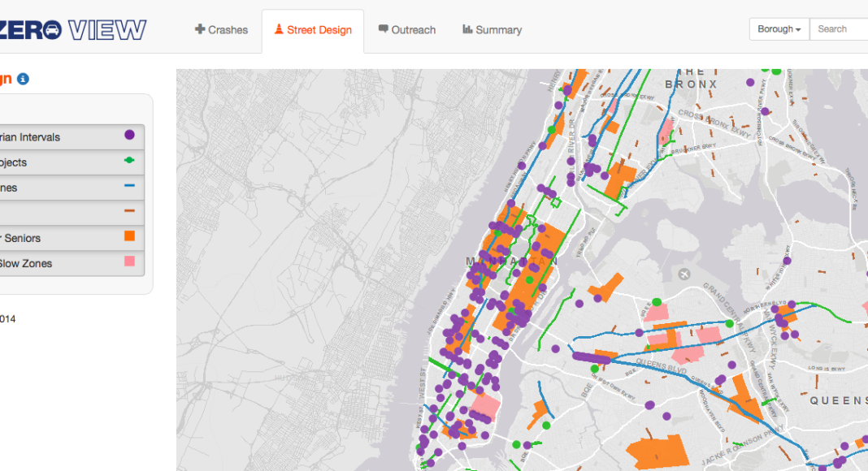Click the bar chart icon next to Summary
The image size is (868, 471).
tap(467, 30)
